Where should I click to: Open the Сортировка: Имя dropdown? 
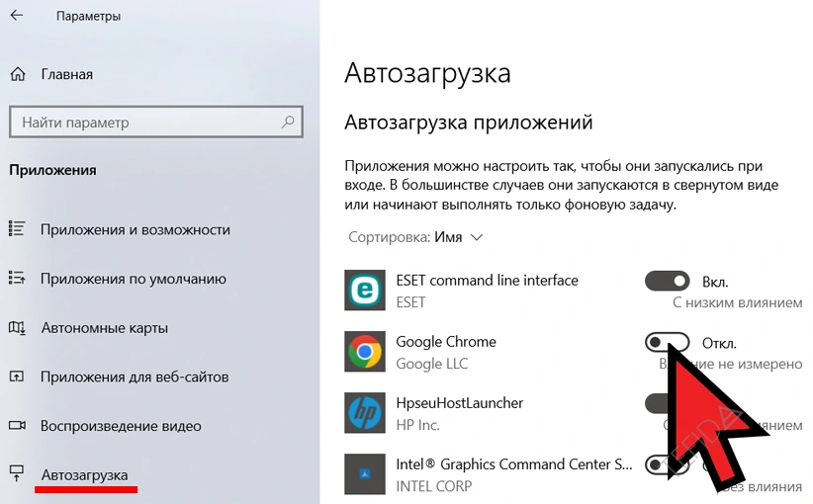[x=415, y=237]
